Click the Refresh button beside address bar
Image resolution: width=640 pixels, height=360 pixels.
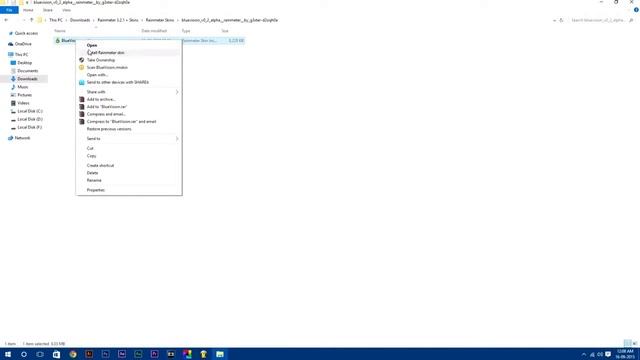(562, 20)
